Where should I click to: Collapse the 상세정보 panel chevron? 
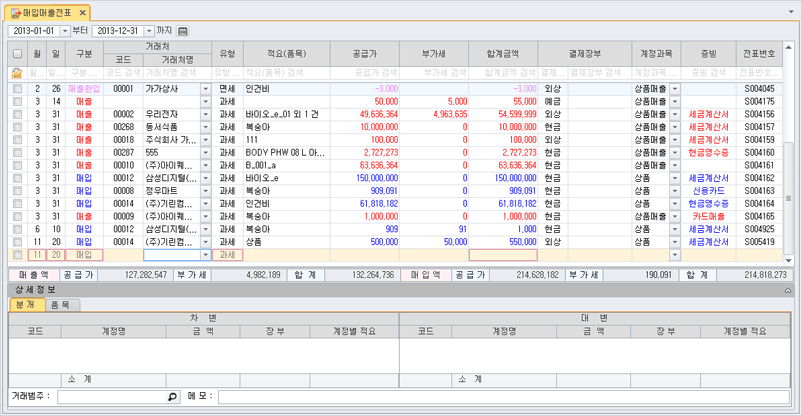[788, 290]
